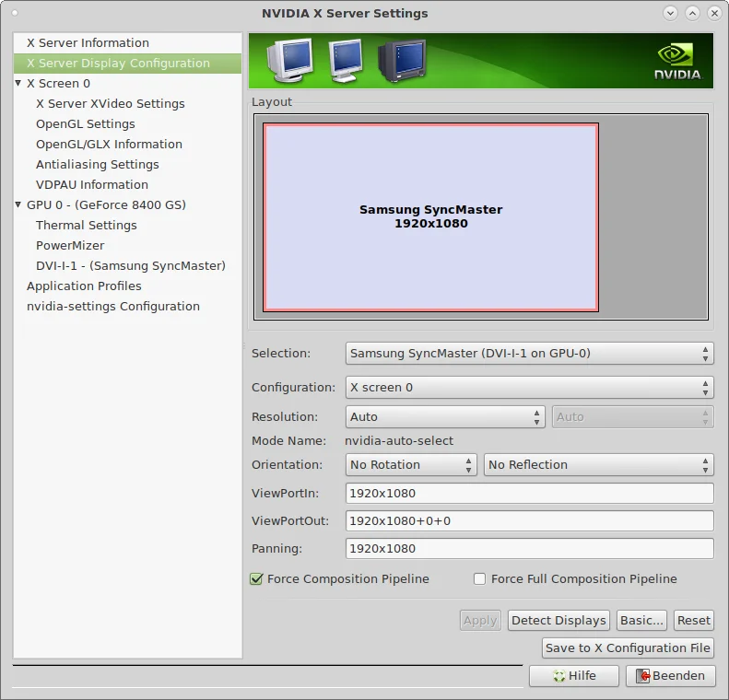Screen dimensions: 729x700
Task: Open nvidia-settings Configuration page
Action: (x=113, y=306)
